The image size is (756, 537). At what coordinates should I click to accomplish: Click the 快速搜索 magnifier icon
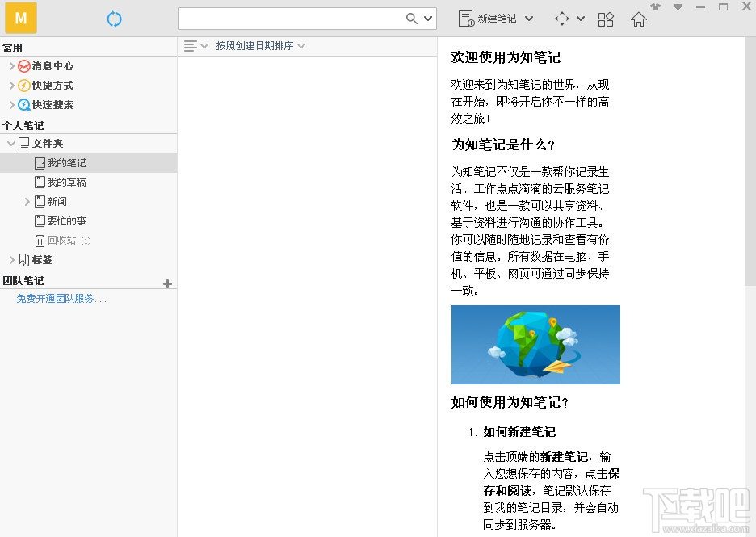pos(24,105)
